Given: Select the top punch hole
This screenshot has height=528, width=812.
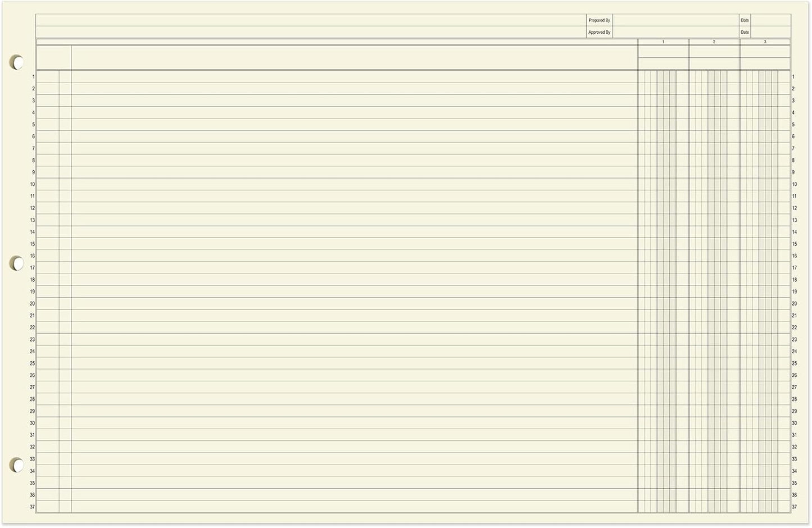Looking at the screenshot, I should (17, 62).
